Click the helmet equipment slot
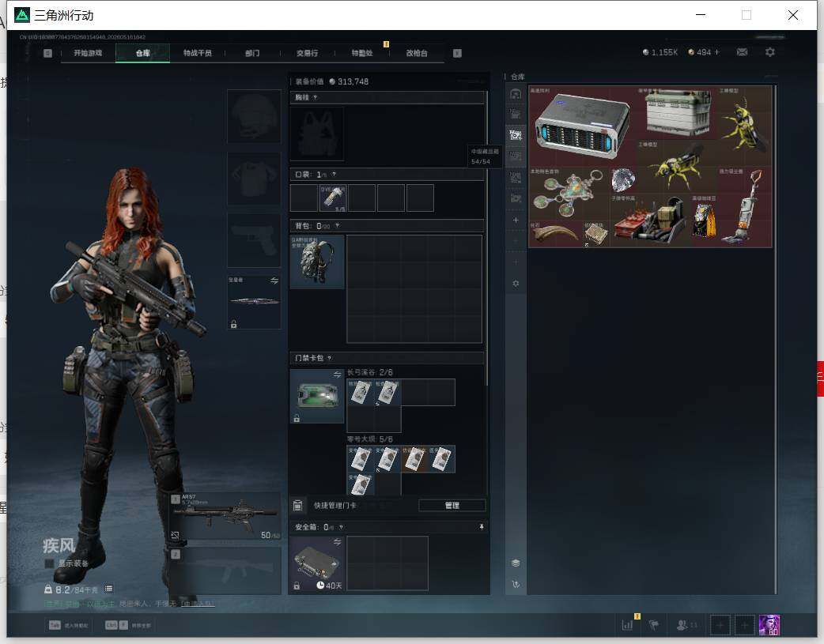824x644 pixels. [x=254, y=116]
